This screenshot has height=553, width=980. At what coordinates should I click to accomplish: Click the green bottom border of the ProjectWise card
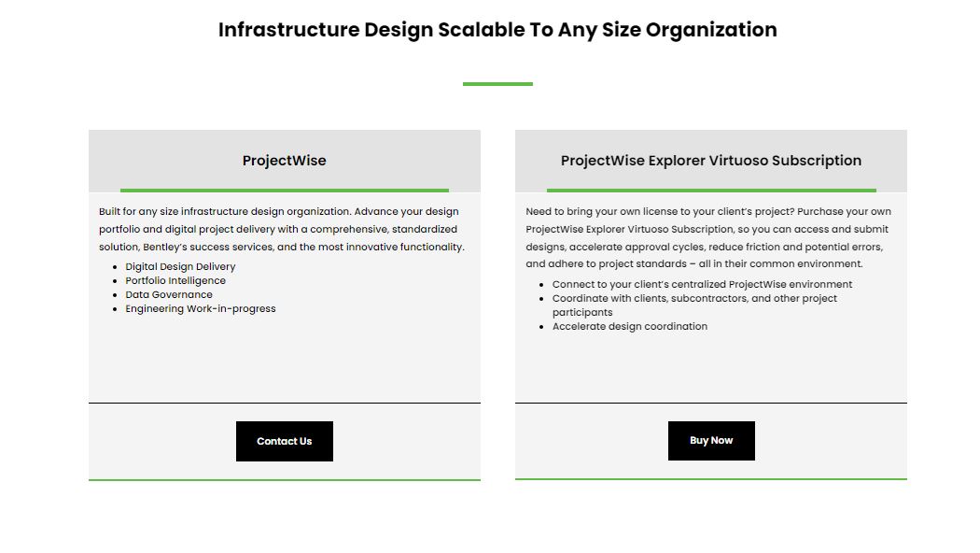point(284,479)
